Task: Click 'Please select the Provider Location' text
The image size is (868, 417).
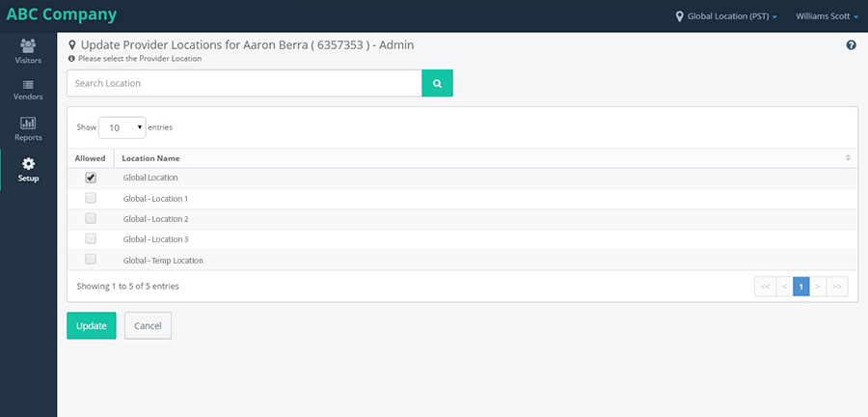Action: coord(140,58)
